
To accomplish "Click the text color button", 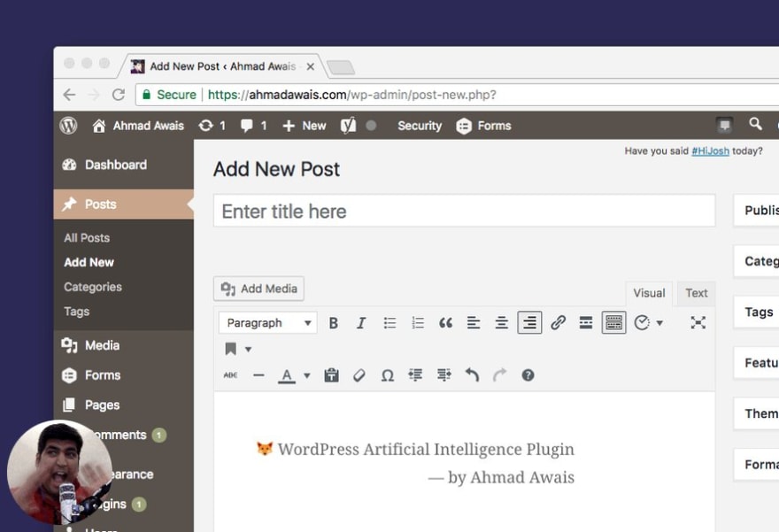I will click(x=287, y=375).
